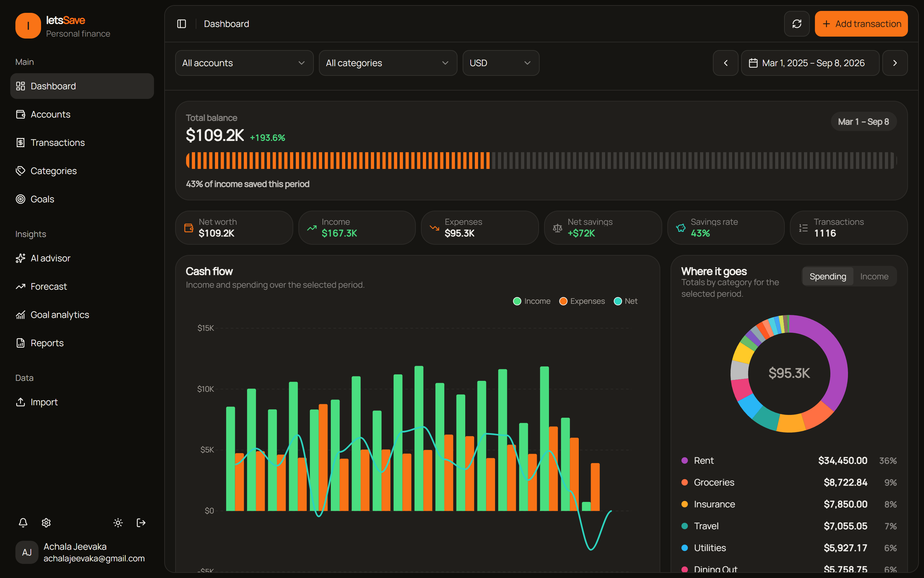Open the Mar 1, 2025 – Sep 8, 2026 picker
Image resolution: width=924 pixels, height=578 pixels.
coord(810,63)
